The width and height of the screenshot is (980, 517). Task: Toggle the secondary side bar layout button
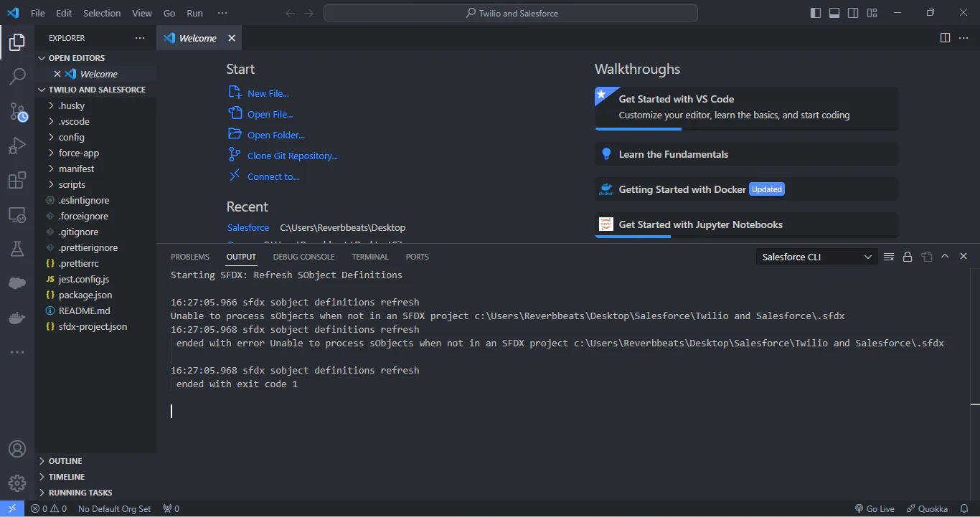coord(853,13)
